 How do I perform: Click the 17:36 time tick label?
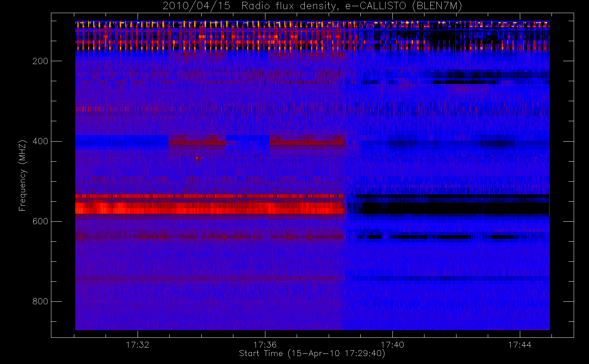tap(265, 345)
